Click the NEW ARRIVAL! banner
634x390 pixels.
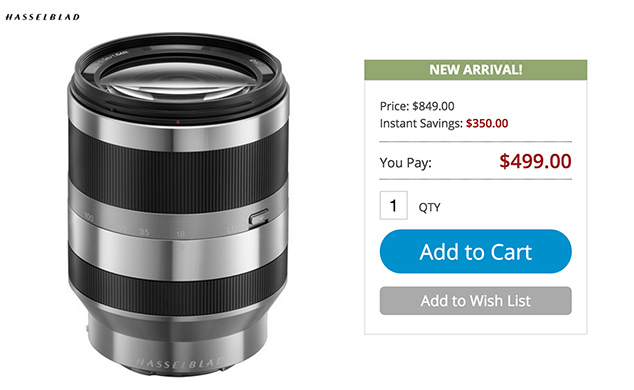(x=476, y=70)
